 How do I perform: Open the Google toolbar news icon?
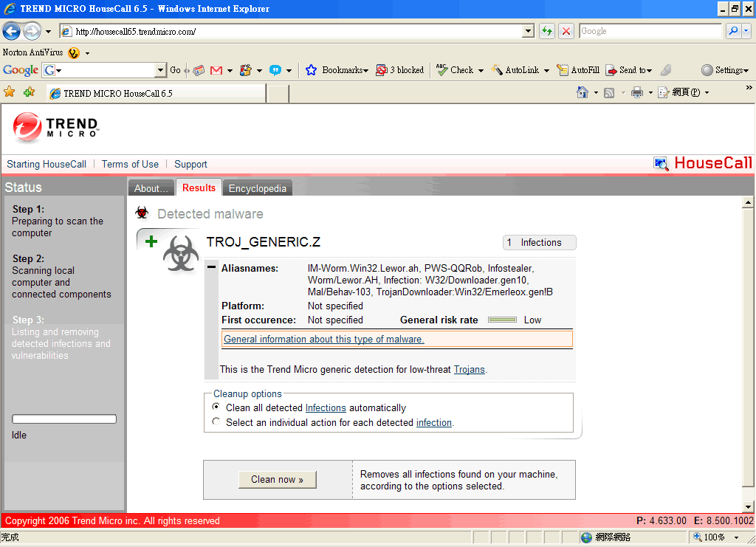click(199, 70)
